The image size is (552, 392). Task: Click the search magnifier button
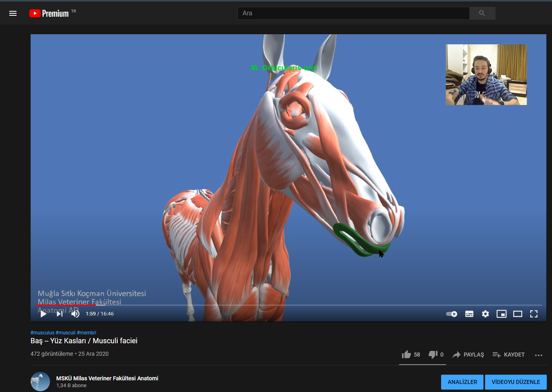pos(482,13)
